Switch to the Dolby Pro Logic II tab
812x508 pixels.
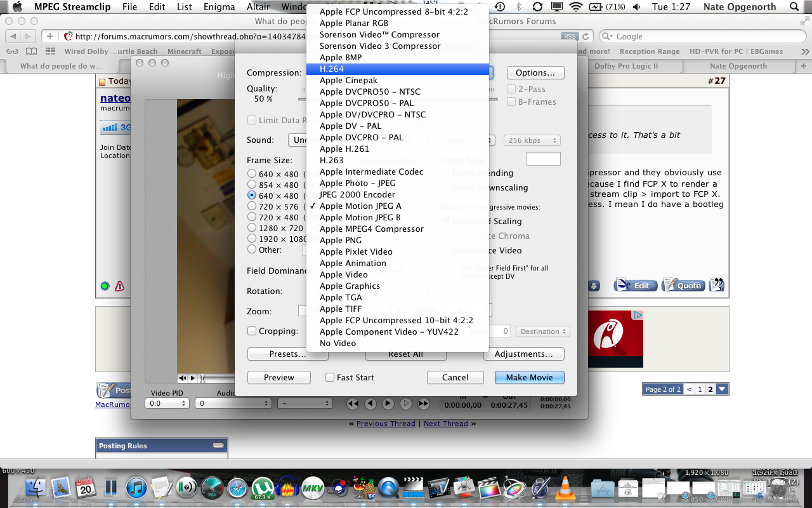pyautogui.click(x=625, y=66)
